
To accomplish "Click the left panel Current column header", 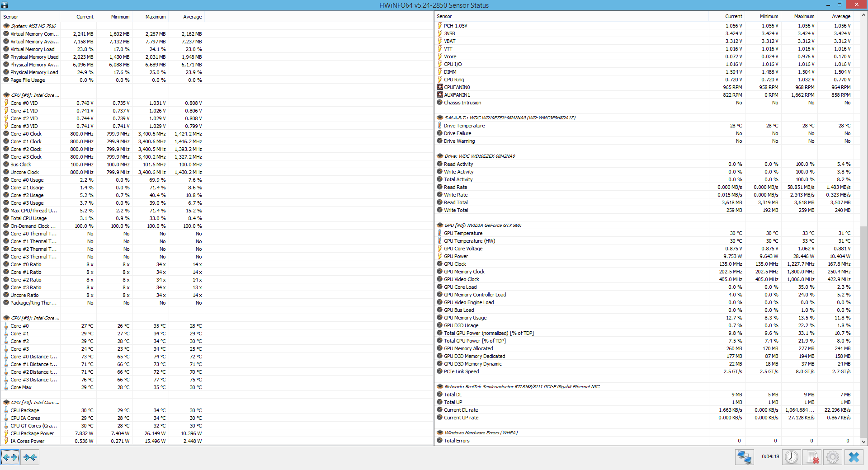I will (x=78, y=17).
